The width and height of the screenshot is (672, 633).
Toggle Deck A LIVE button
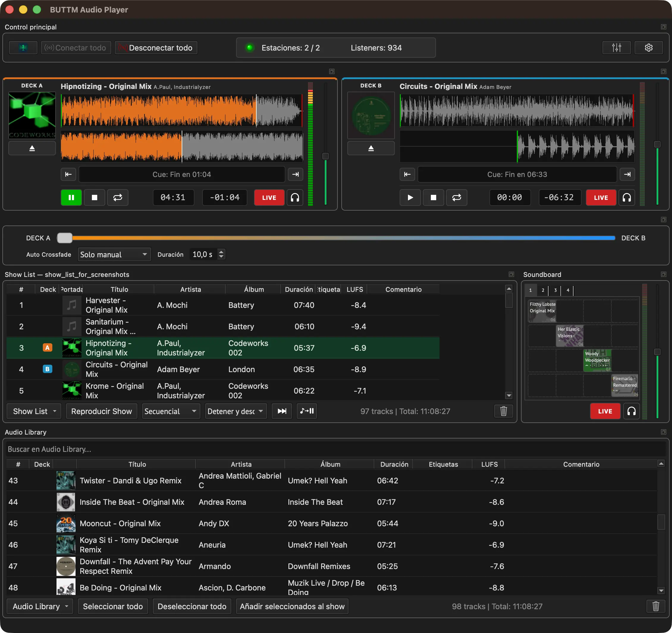pos(269,198)
